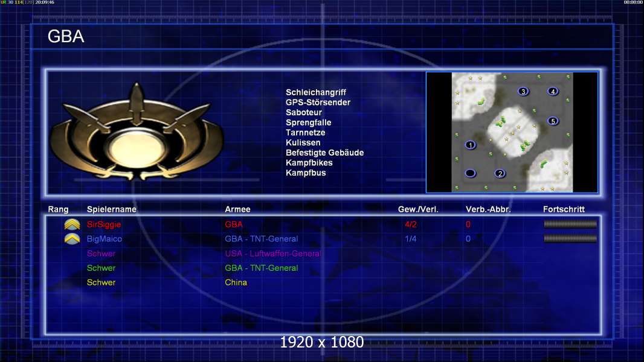Select the Befestigte Gebäude ability entry
Viewport: 644px width, 362px height.
point(325,153)
